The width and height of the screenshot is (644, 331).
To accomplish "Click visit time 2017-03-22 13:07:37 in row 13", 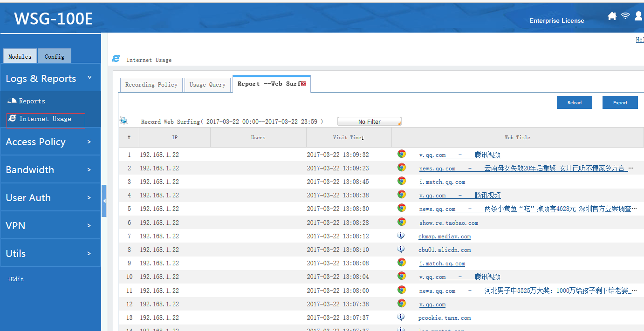I will (338, 317).
